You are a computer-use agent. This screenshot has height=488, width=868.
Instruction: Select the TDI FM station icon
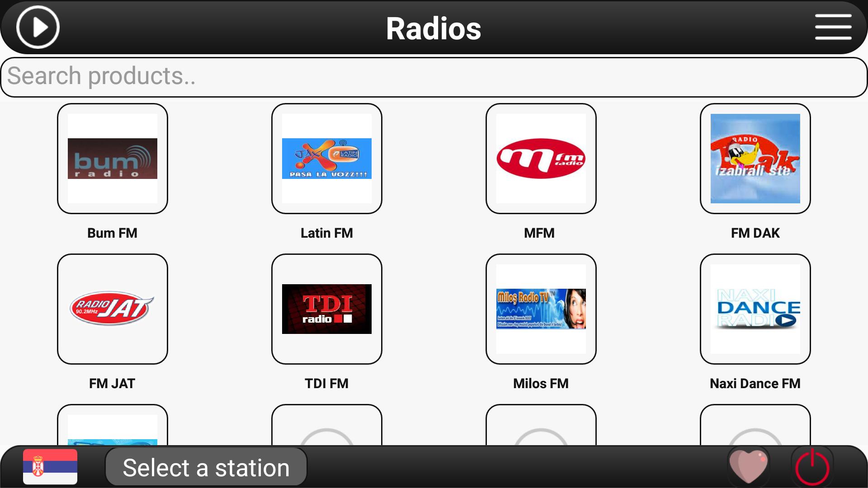(x=326, y=308)
